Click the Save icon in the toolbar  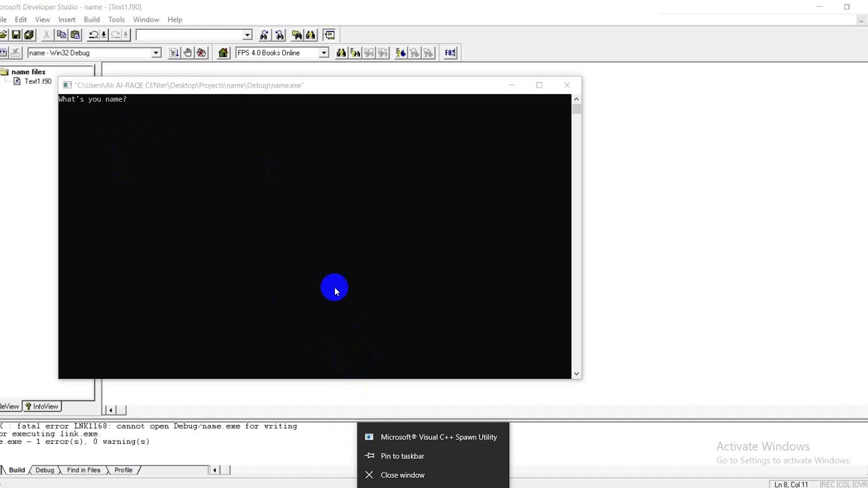(x=16, y=35)
